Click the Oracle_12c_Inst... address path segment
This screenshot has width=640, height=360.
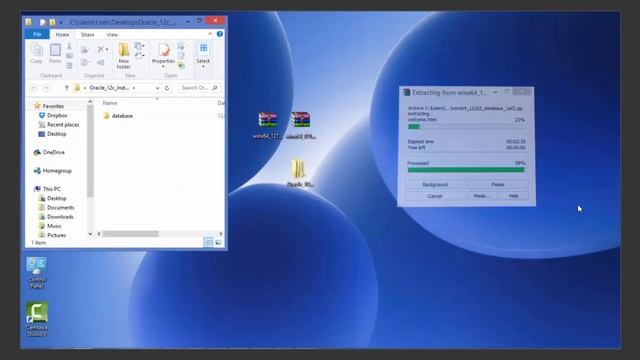click(109, 88)
